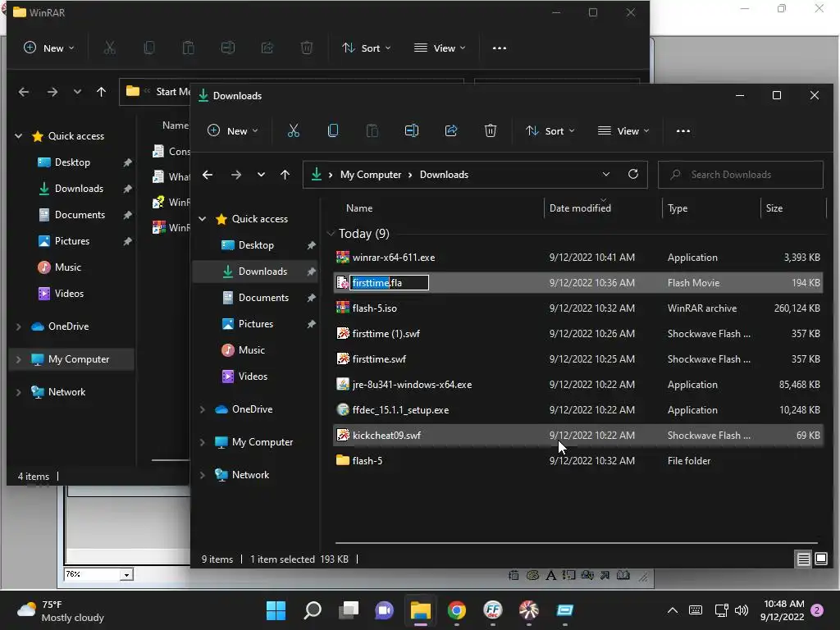Screen dimensions: 840x630
Task: Open the notification count badge
Action: (x=817, y=610)
